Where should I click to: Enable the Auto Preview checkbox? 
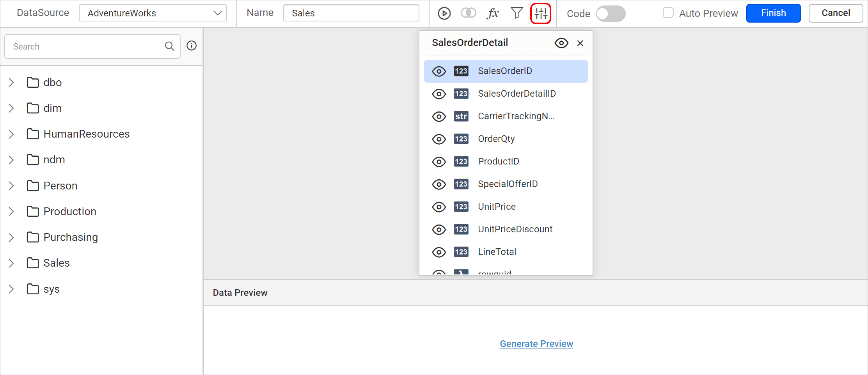click(x=668, y=13)
